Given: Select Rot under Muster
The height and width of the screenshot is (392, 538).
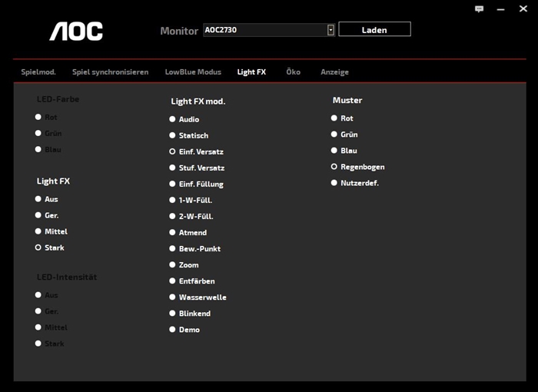Looking at the screenshot, I should click(342, 118).
